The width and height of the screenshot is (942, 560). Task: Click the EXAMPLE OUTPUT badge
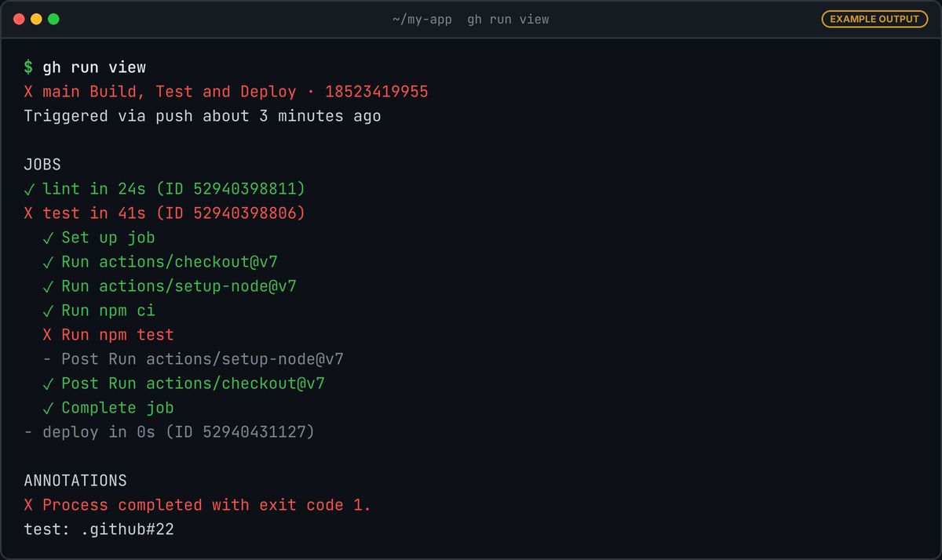tap(874, 19)
